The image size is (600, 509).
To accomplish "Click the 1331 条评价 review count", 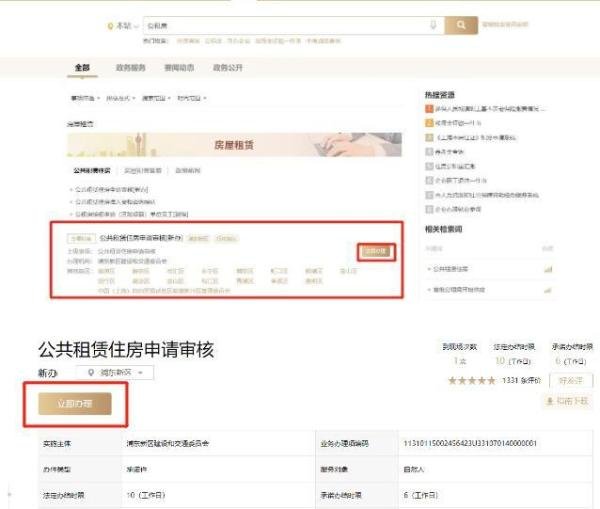I will click(522, 380).
